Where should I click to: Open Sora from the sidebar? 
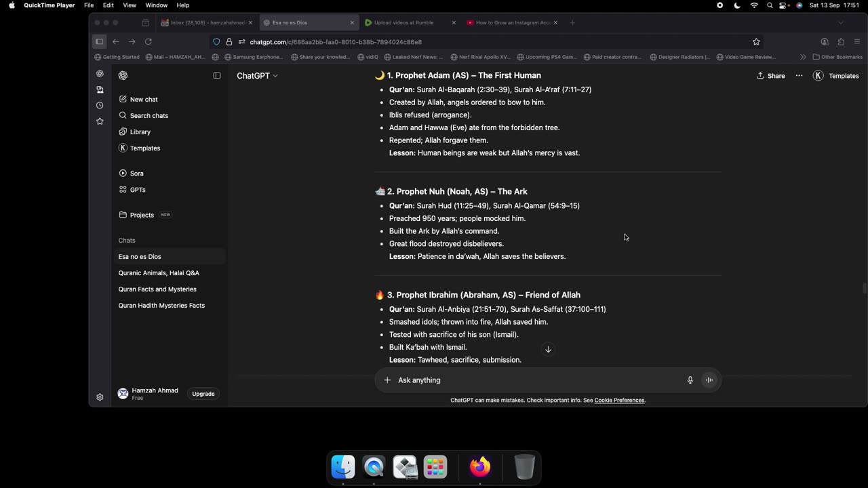[x=132, y=174]
